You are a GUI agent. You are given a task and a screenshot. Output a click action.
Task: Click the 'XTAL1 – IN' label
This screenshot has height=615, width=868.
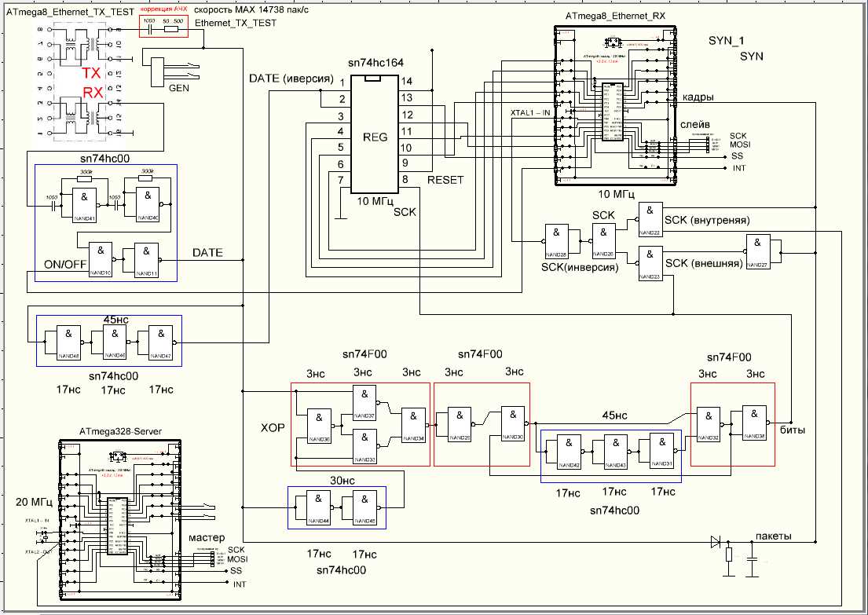tap(530, 112)
